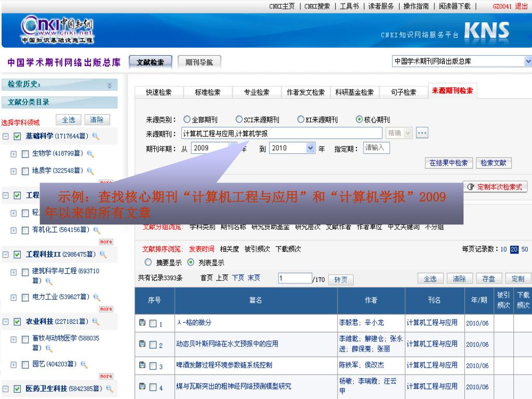Viewport: 532px width, 399px height.
Task: Expand 地质学 tree node
Action: 13,171
